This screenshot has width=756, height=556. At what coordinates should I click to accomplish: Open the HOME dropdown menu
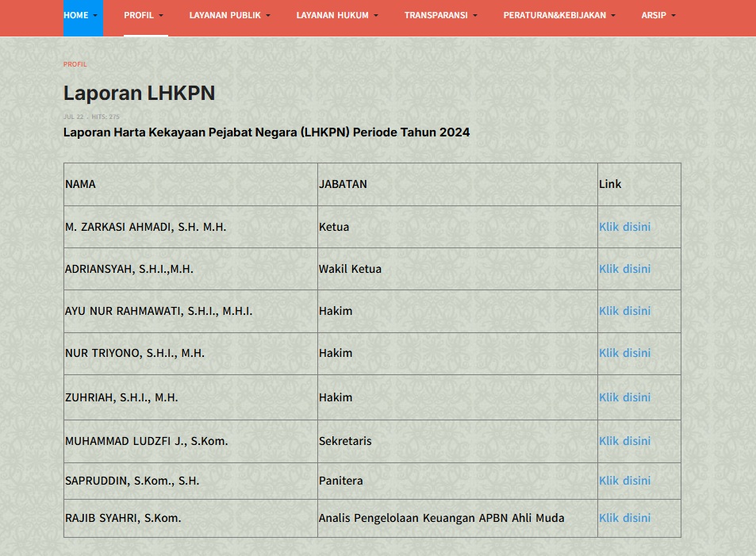pyautogui.click(x=81, y=15)
